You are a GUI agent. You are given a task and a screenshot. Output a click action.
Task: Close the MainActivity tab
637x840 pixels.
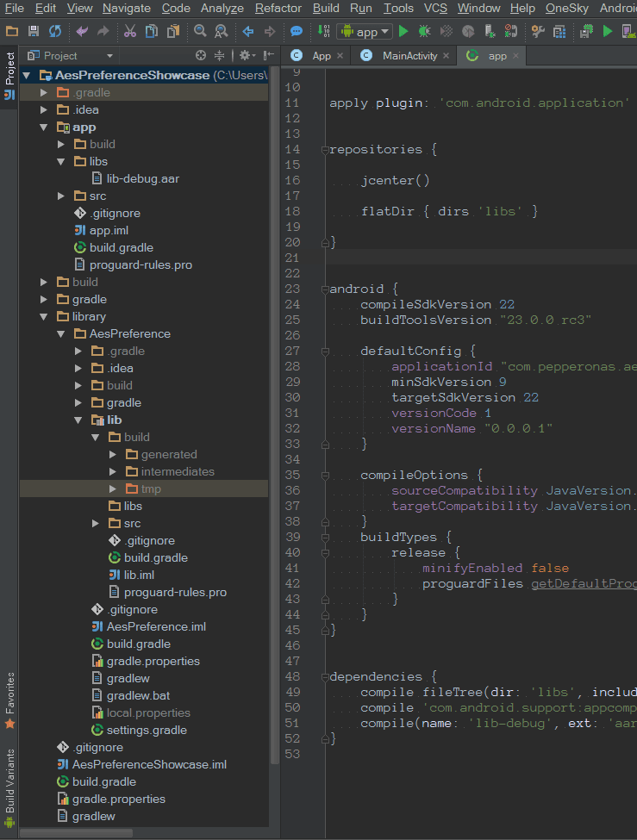pos(447,56)
